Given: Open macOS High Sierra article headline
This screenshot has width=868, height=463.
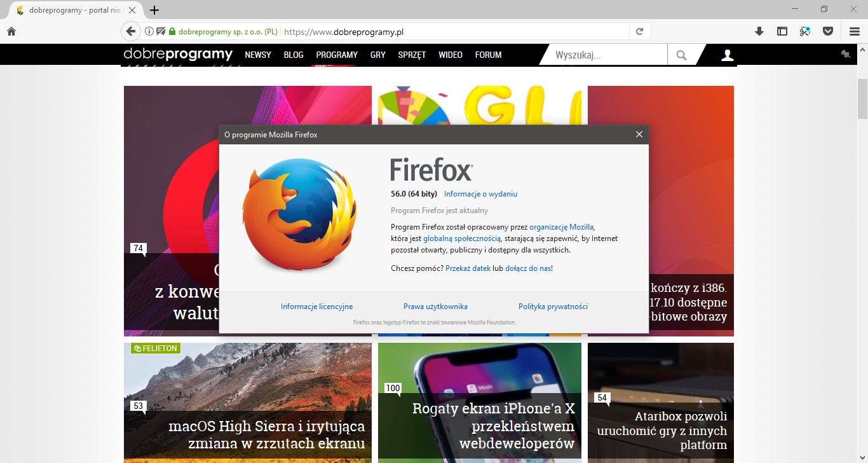Looking at the screenshot, I should pos(266,434).
